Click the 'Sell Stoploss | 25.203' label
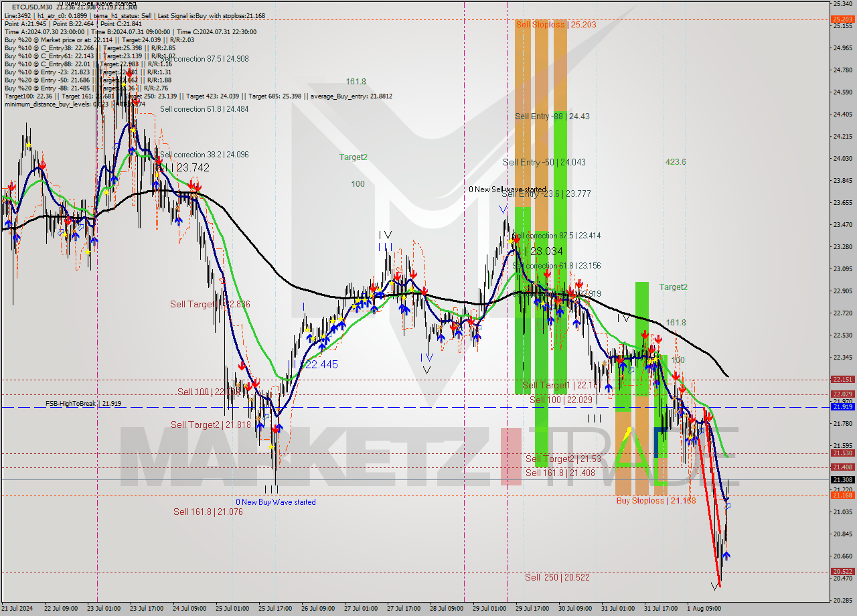 (x=556, y=25)
